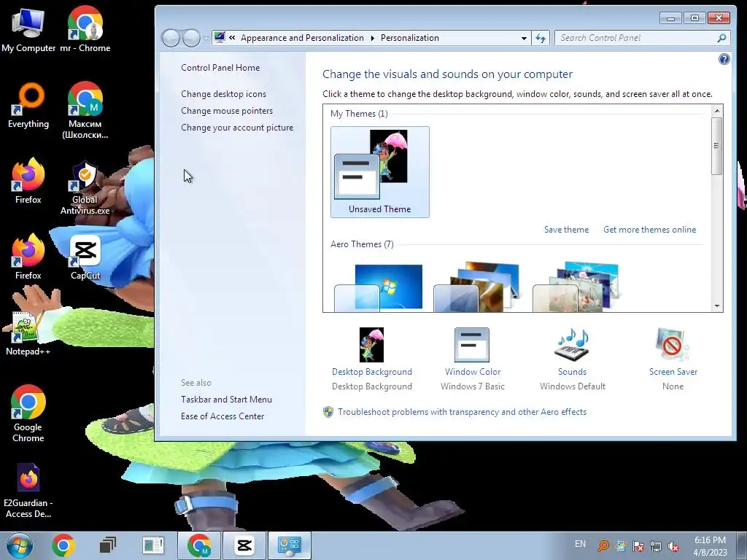The image size is (747, 560).
Task: Select the upper Firefox desktop shortcut
Action: (28, 181)
